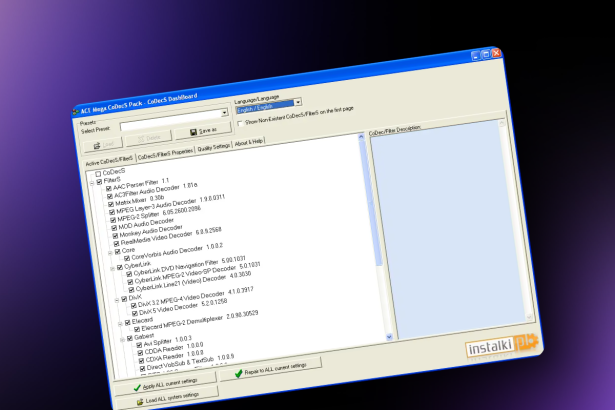Image resolution: width=615 pixels, height=410 pixels.
Task: Click Load ALL system settings
Action: pos(168,399)
